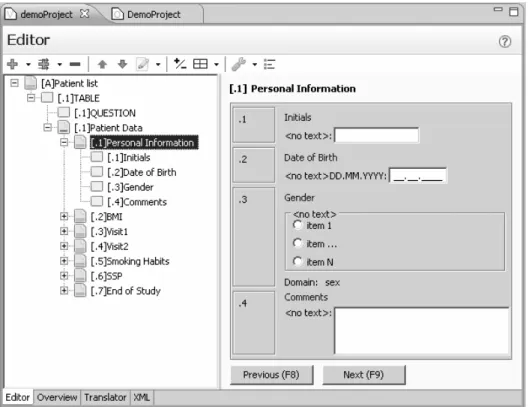
Task: Select [.3]Gender tree item
Action: [x=130, y=187]
